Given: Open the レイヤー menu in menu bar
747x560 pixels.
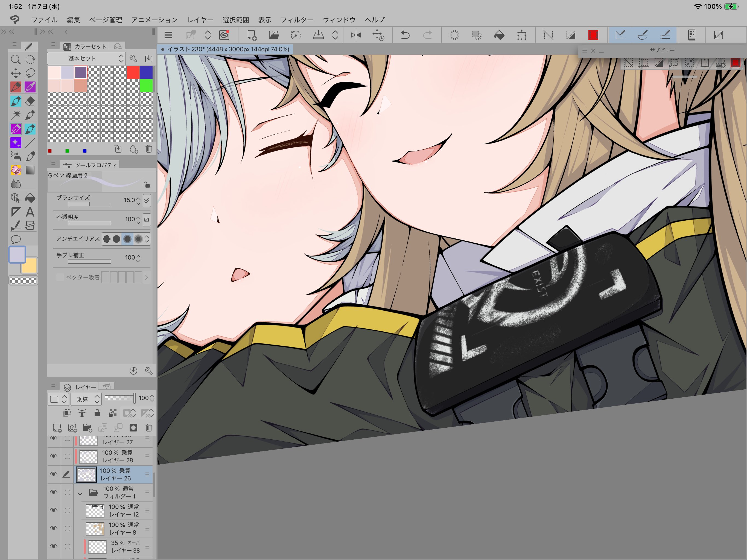Looking at the screenshot, I should (200, 20).
